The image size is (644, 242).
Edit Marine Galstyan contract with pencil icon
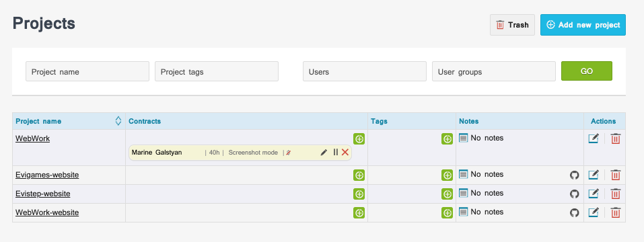pos(324,153)
